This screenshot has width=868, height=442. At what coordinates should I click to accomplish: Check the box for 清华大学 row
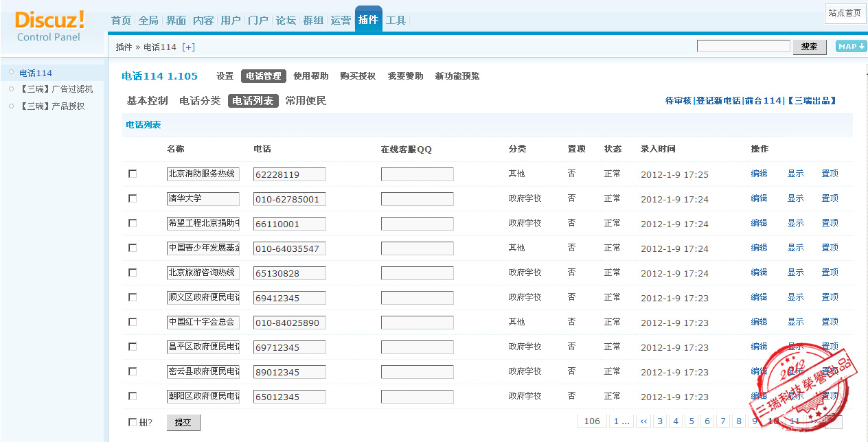point(133,198)
